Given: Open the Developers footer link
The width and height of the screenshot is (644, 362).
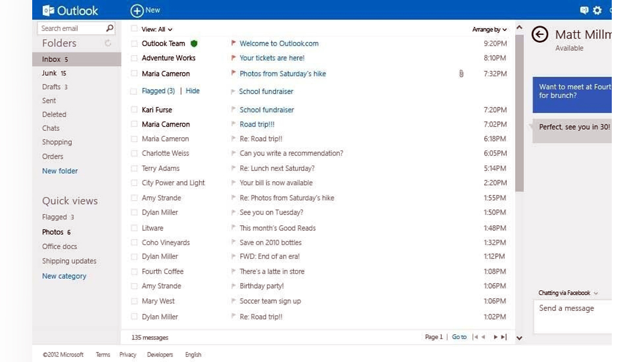Looking at the screenshot, I should (x=160, y=354).
